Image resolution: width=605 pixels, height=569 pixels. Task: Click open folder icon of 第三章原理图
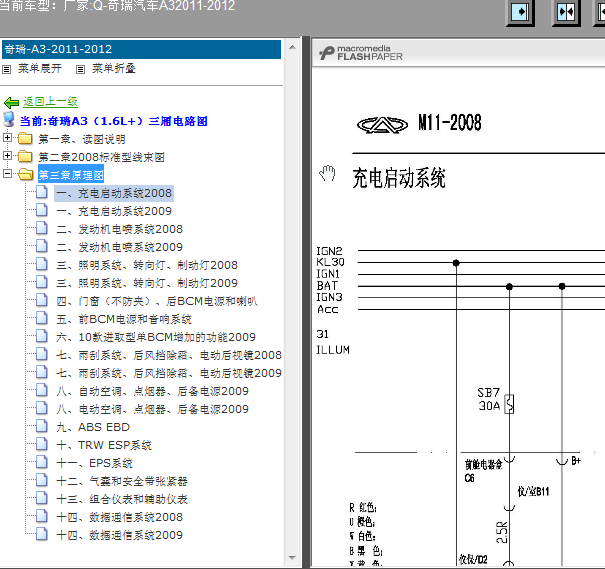pos(25,174)
